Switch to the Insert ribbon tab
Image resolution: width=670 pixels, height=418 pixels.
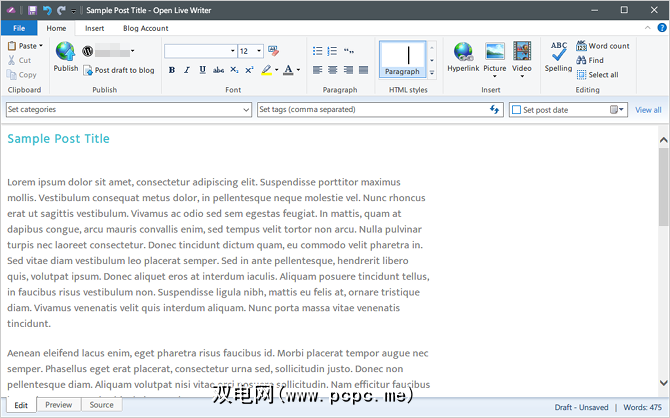(94, 28)
